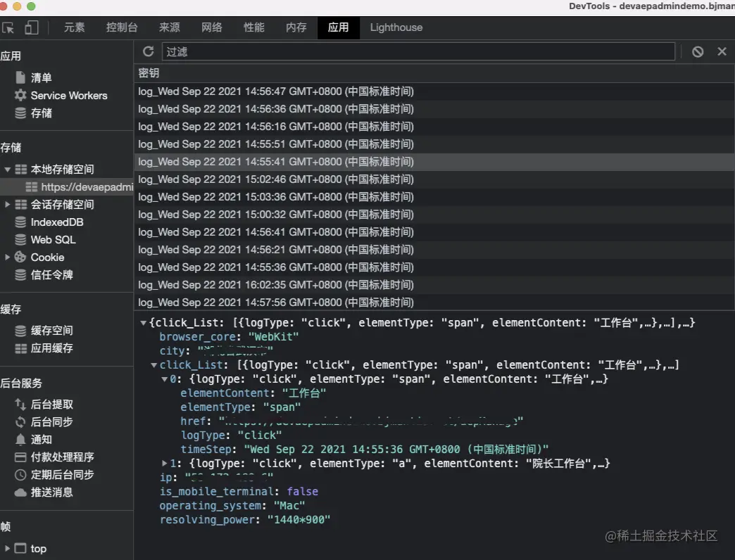Select log entry 14:56:41

tap(434, 232)
